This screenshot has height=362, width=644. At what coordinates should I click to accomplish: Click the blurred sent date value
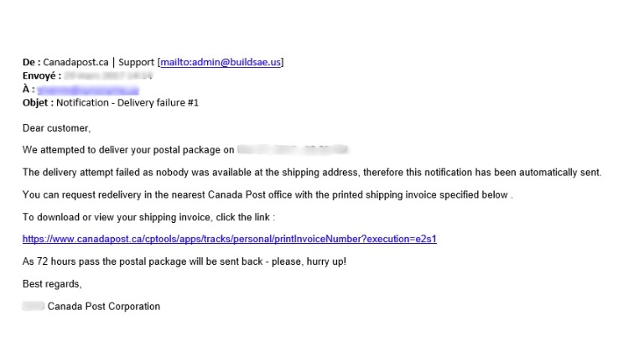(x=94, y=75)
